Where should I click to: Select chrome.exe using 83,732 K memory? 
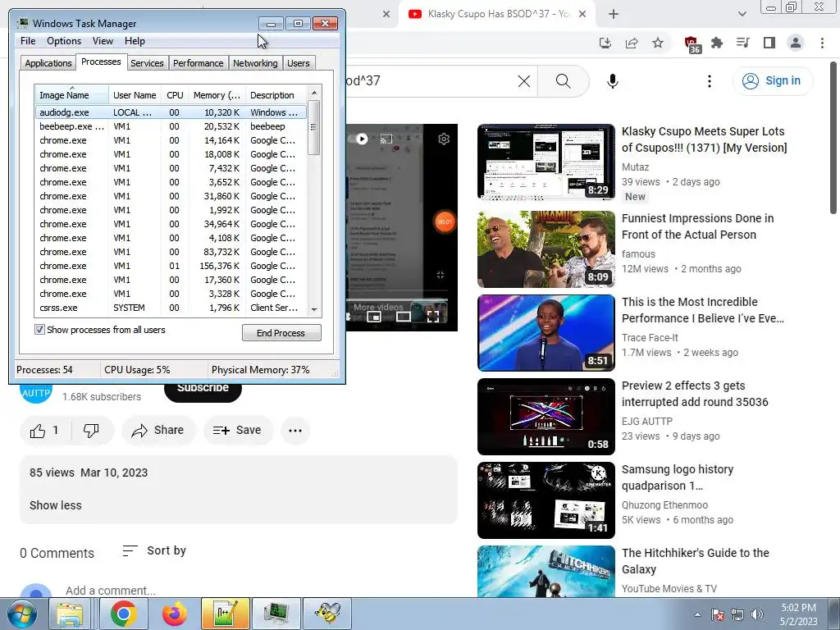pyautogui.click(x=171, y=252)
